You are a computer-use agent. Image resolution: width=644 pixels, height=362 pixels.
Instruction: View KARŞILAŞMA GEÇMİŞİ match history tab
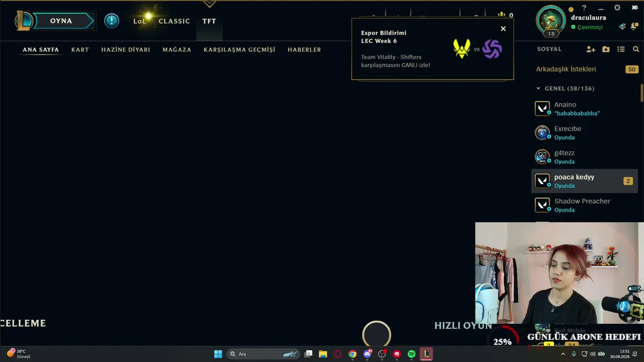point(239,50)
